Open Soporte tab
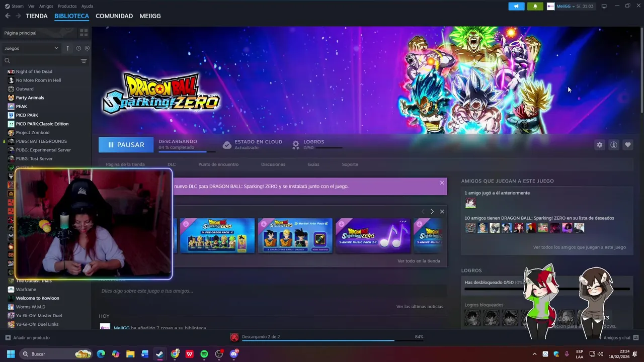 pyautogui.click(x=350, y=164)
